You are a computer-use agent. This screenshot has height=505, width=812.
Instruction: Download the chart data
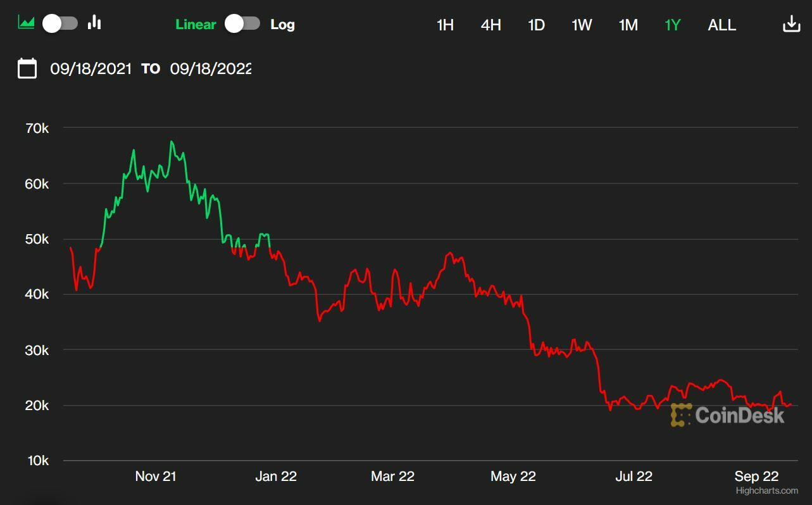tap(792, 24)
